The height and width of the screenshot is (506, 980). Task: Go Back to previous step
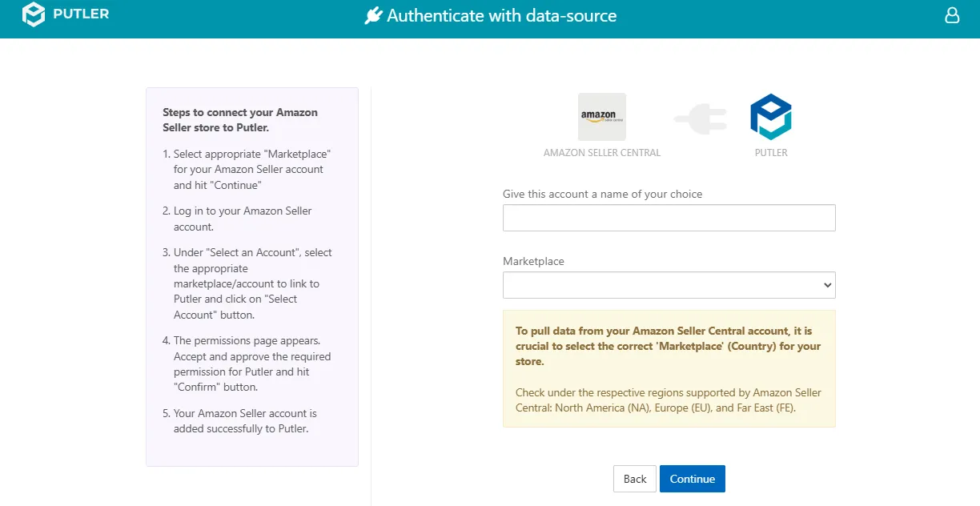tap(635, 479)
